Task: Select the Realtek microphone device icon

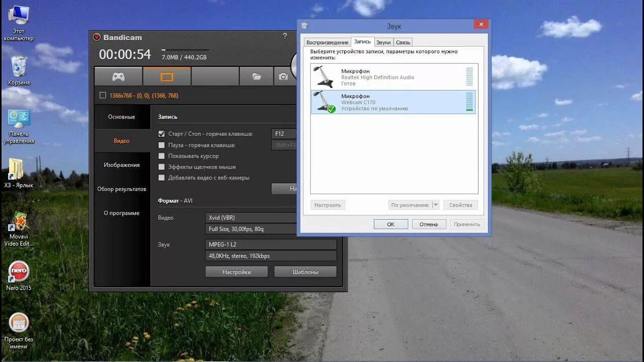Action: tap(323, 76)
